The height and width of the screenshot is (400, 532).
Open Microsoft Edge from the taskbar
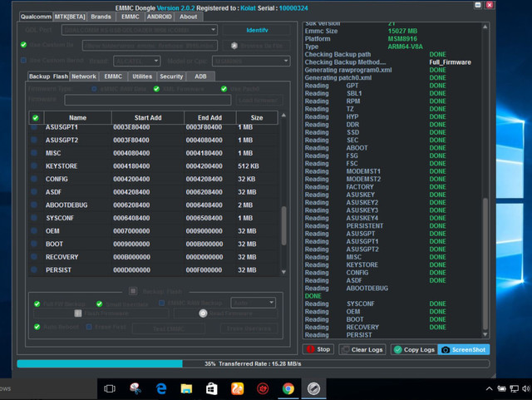[161, 389]
